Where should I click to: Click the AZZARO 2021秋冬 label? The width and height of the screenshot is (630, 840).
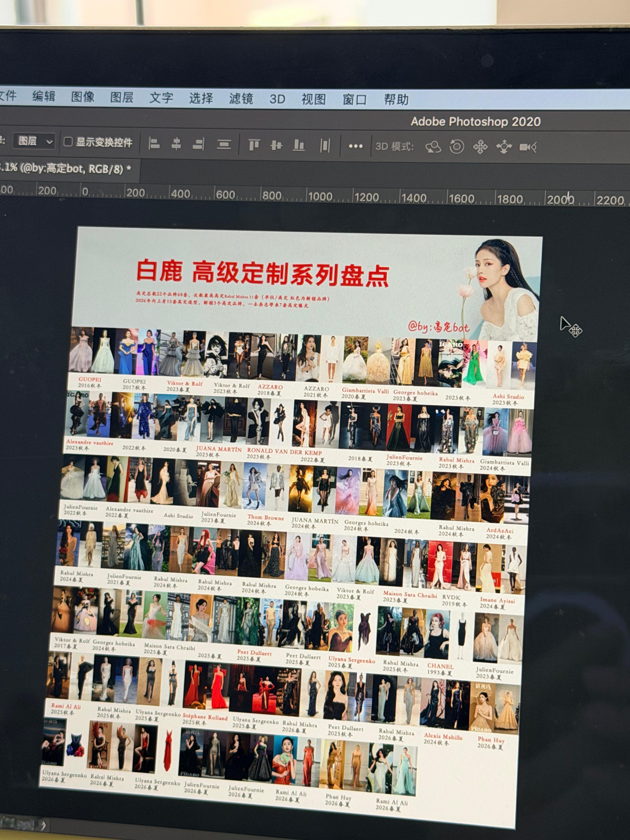click(316, 392)
